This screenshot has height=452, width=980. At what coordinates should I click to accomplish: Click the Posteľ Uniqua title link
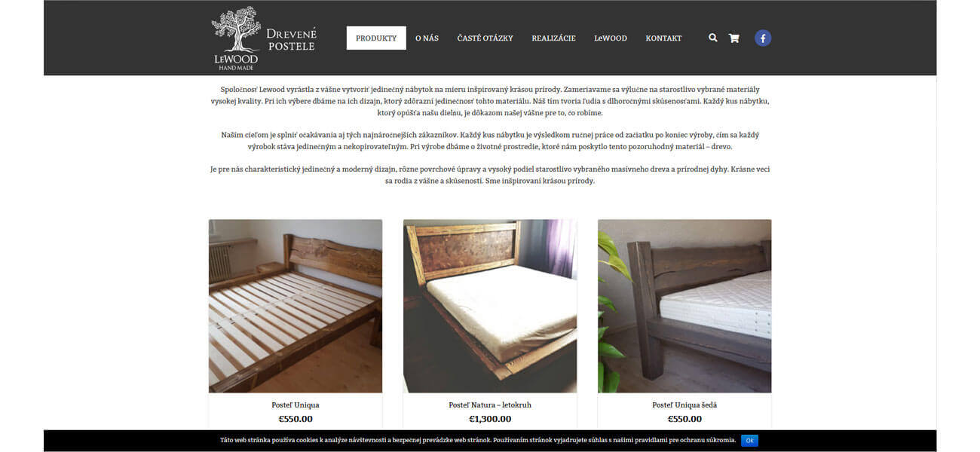[296, 405]
